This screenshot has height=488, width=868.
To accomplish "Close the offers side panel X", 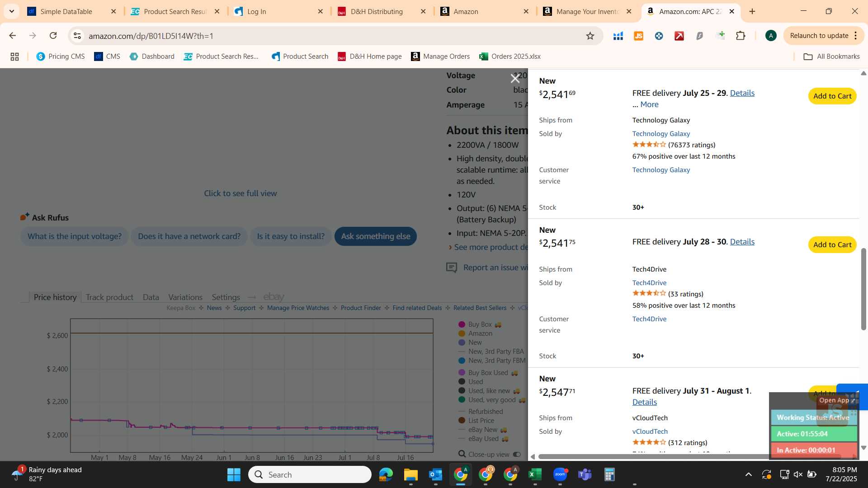I will [515, 79].
